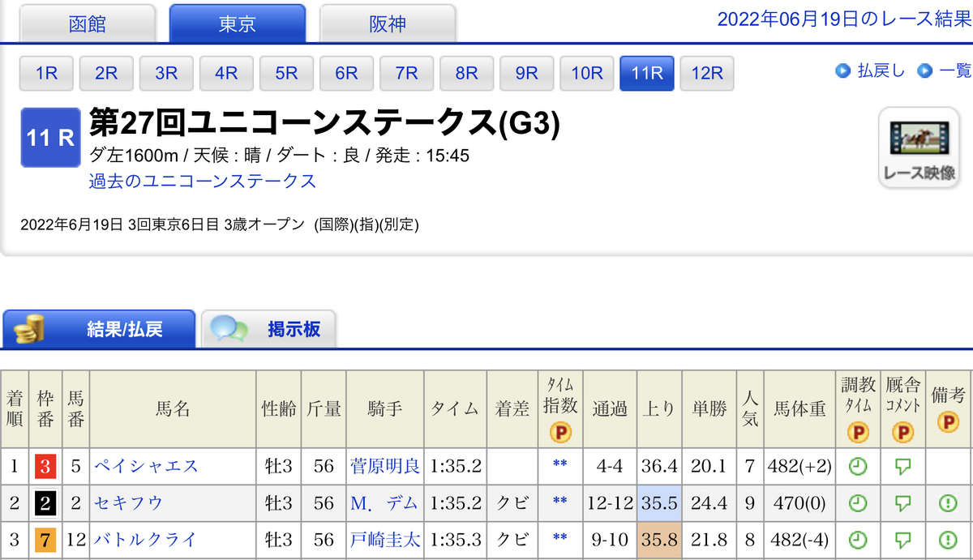Switch to the 函館 racecourse tab

click(88, 24)
